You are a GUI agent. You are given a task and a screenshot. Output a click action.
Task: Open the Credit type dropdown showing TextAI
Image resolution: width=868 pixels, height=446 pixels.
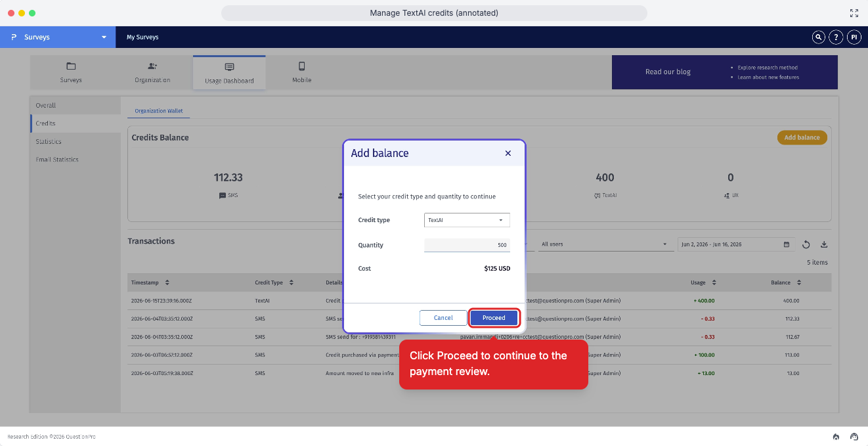tap(467, 220)
